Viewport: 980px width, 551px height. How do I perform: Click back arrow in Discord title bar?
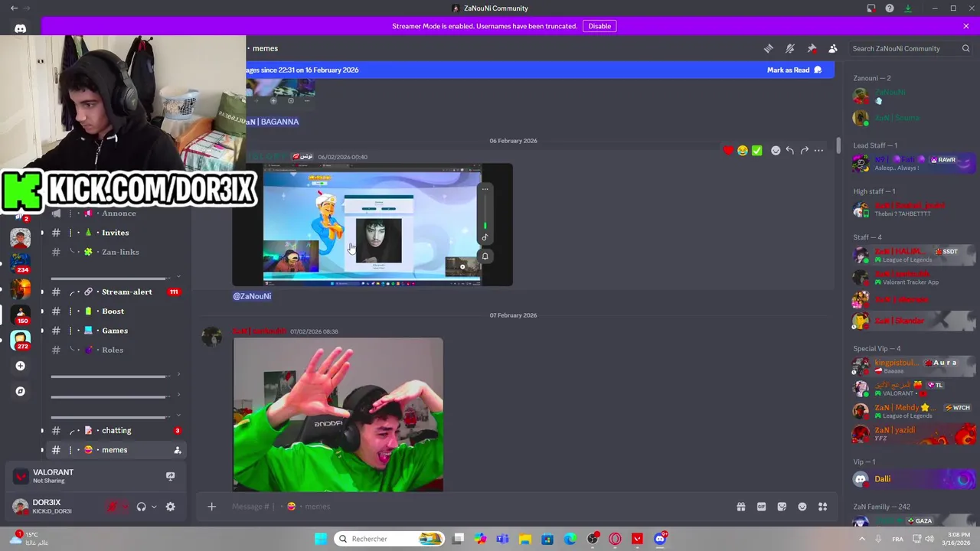(x=14, y=8)
